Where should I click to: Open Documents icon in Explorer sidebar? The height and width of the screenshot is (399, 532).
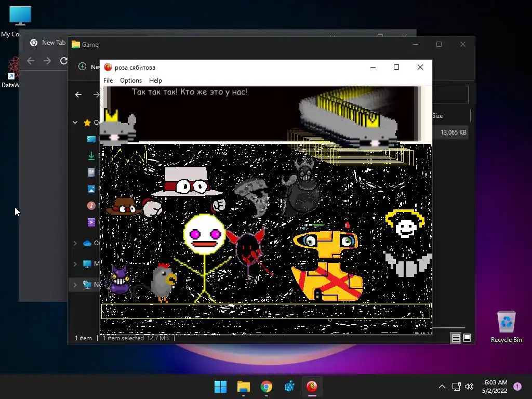coord(91,172)
